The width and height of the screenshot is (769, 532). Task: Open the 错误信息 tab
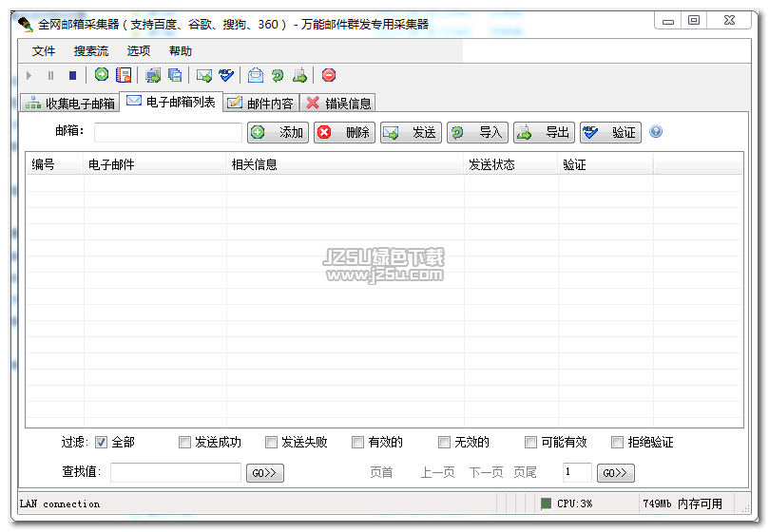338,103
